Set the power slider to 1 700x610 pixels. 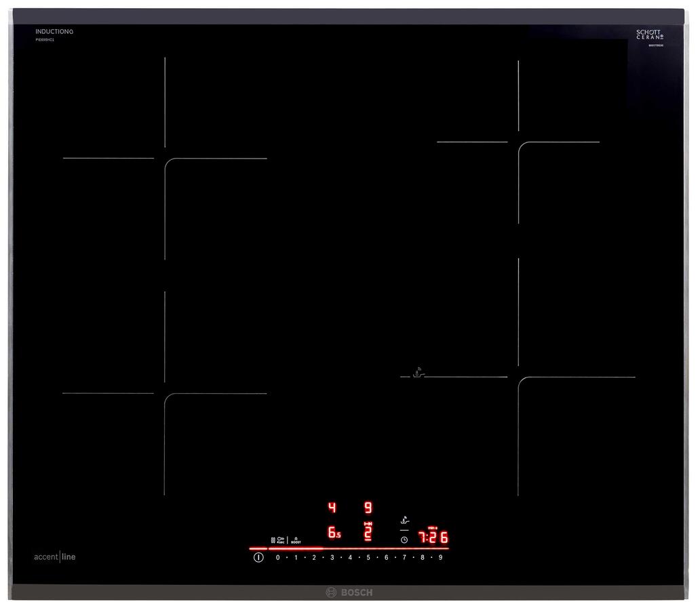point(296,558)
